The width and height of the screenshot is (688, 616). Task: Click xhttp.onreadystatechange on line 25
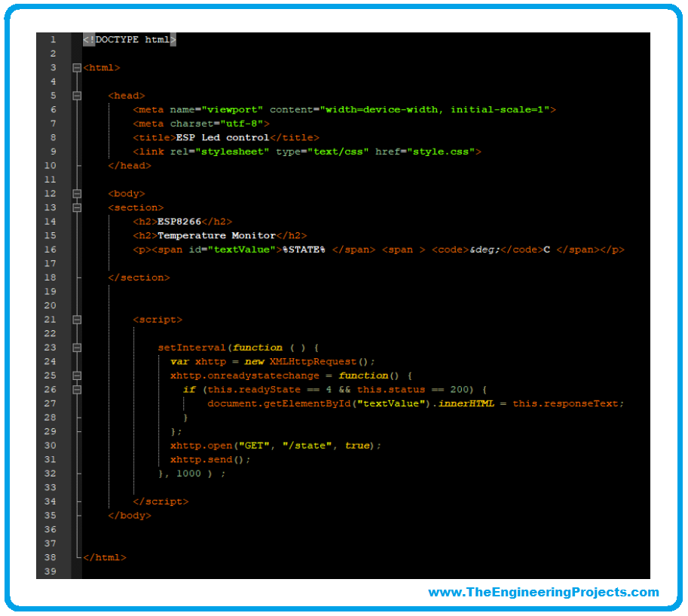245,375
